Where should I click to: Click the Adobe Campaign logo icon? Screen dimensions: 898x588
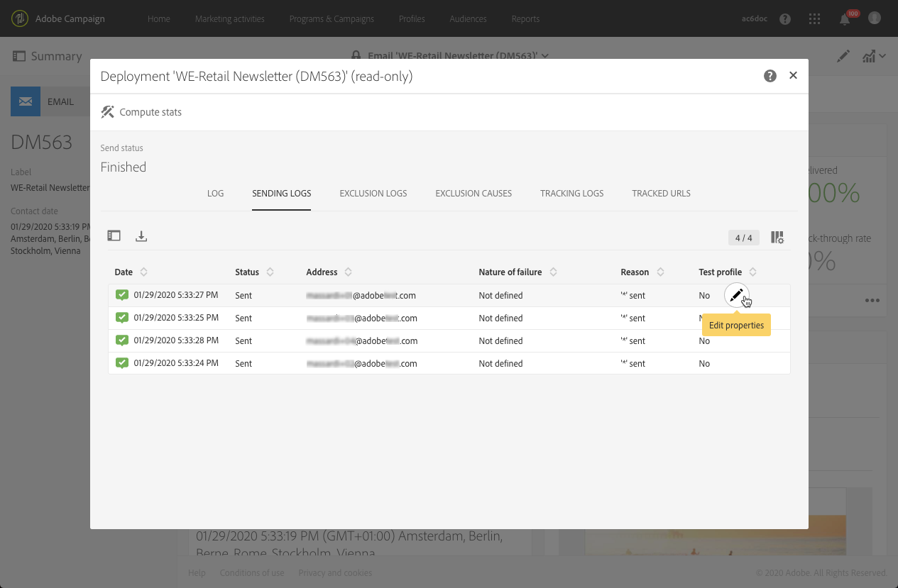pos(21,18)
